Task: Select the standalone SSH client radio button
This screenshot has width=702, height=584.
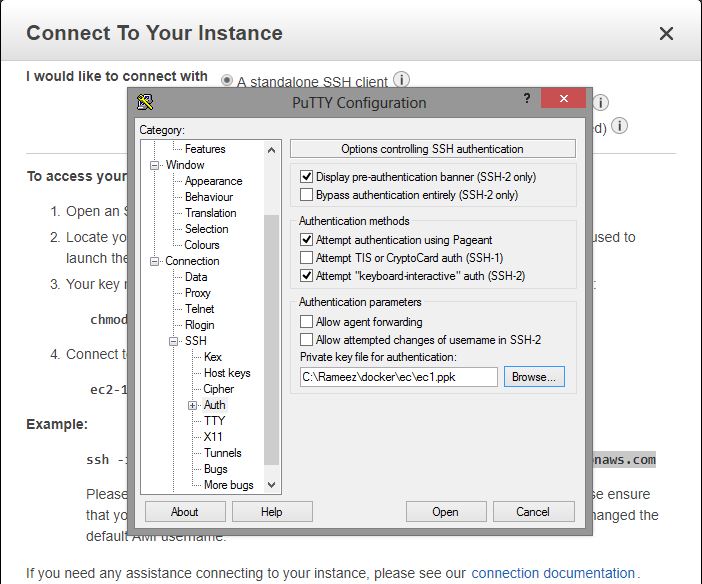Action: [227, 81]
